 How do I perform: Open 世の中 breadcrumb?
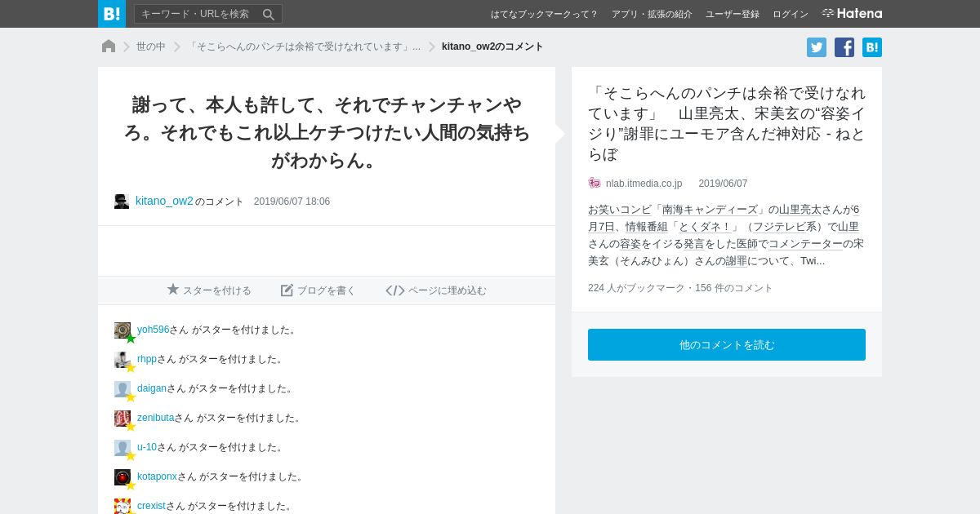coord(151,47)
